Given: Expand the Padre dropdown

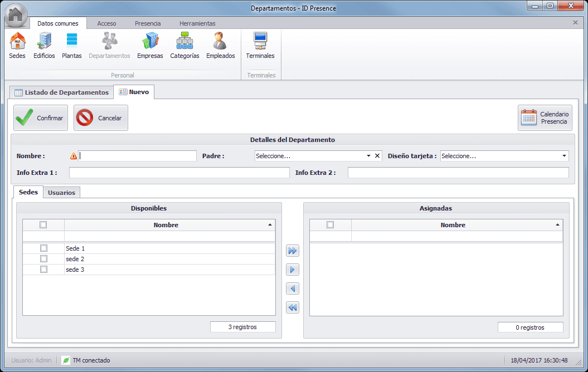Looking at the screenshot, I should coord(368,156).
